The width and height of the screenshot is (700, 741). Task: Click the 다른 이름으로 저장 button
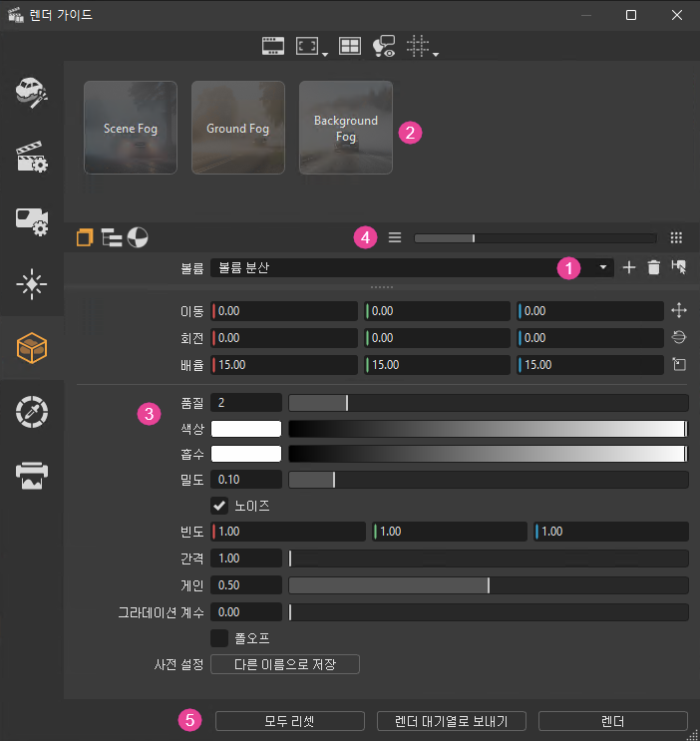pos(285,664)
